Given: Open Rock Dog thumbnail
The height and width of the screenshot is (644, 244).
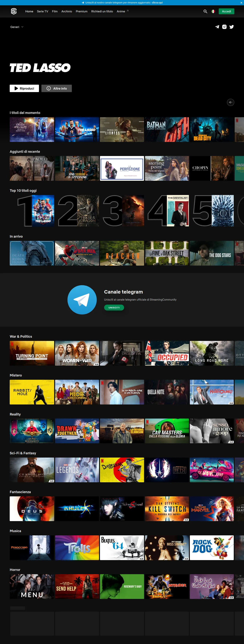Looking at the screenshot, I should click(x=212, y=548).
